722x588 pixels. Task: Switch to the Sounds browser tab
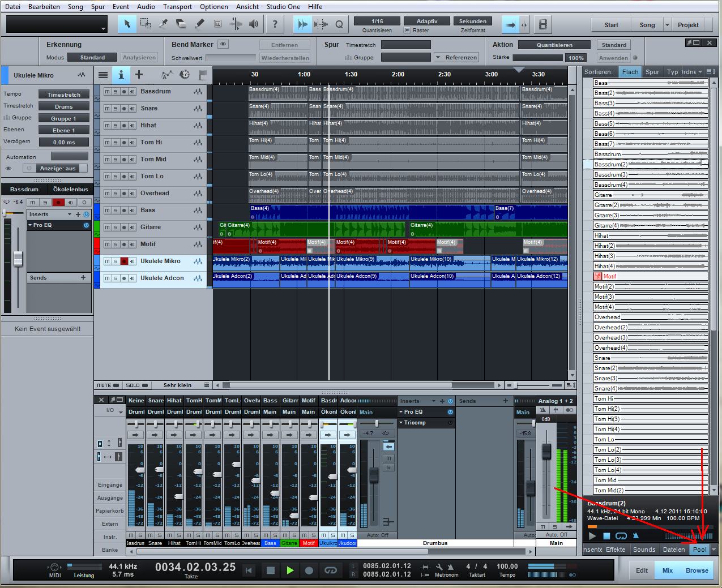pyautogui.click(x=644, y=550)
